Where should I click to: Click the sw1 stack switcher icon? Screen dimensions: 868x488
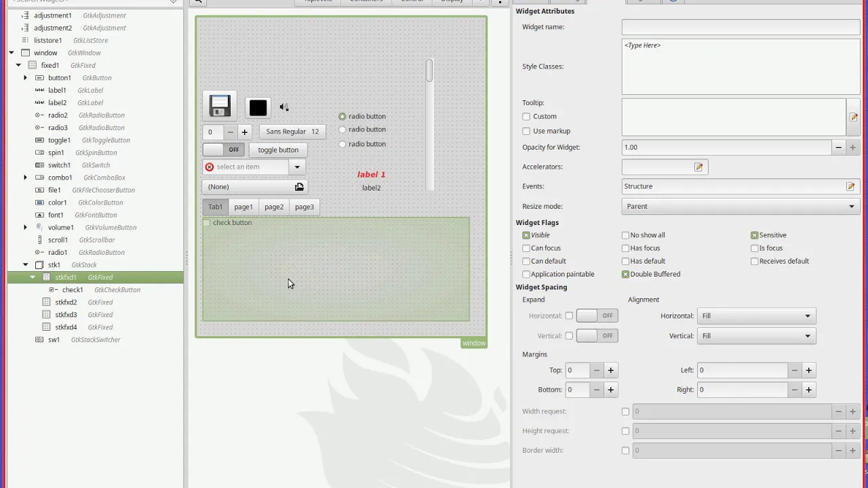coord(39,340)
